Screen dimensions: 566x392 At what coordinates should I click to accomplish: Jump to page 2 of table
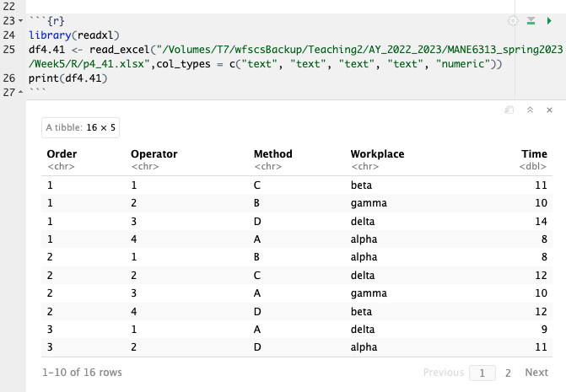coord(508,373)
